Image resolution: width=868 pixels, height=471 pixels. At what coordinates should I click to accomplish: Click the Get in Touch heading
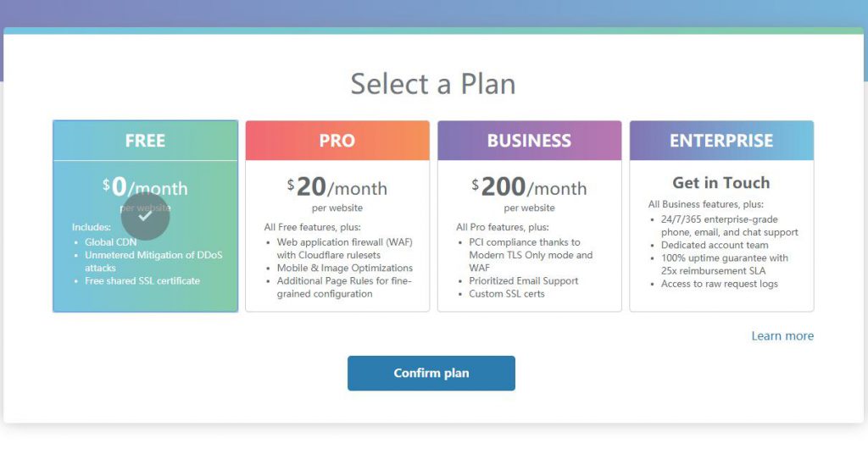[721, 183]
